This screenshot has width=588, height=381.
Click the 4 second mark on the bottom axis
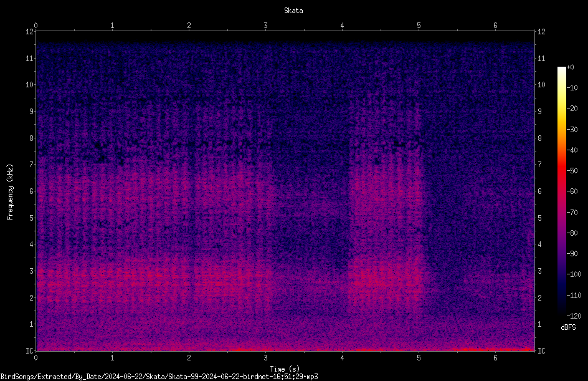(342, 358)
